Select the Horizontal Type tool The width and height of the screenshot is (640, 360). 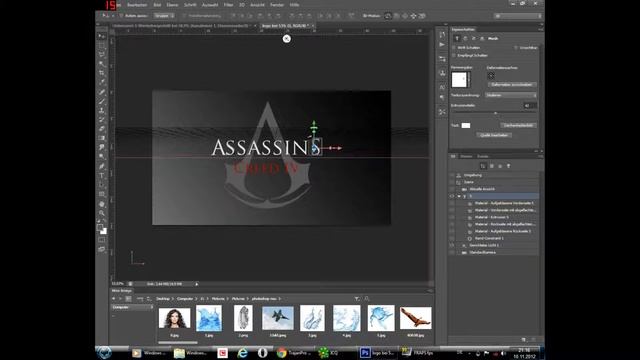click(102, 176)
